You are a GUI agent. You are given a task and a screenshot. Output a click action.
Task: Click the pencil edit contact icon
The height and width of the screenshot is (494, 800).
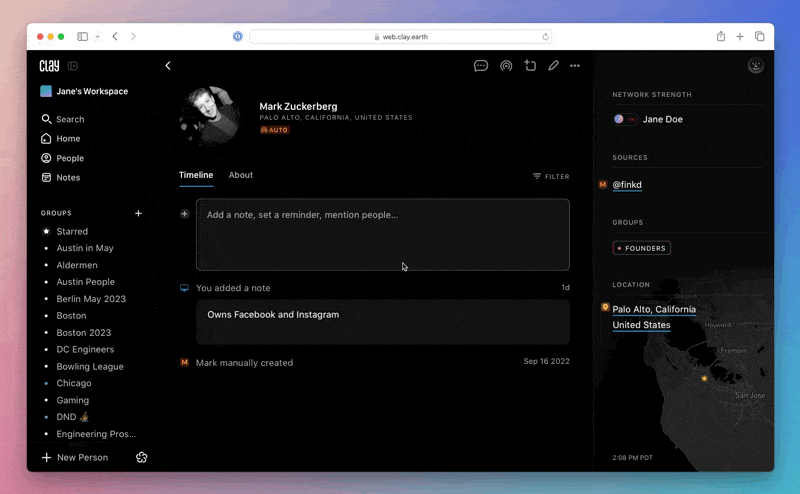[553, 66]
